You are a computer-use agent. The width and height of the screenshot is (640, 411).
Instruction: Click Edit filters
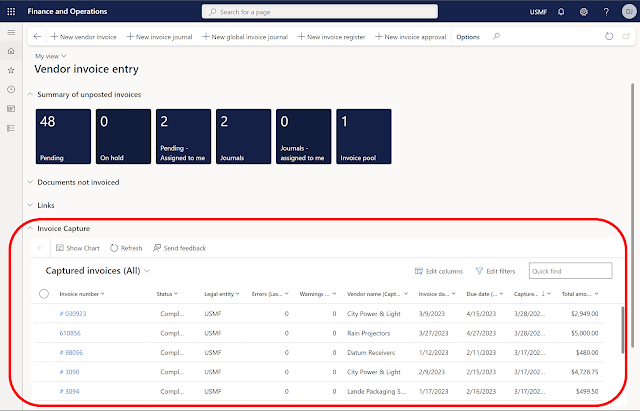click(496, 271)
